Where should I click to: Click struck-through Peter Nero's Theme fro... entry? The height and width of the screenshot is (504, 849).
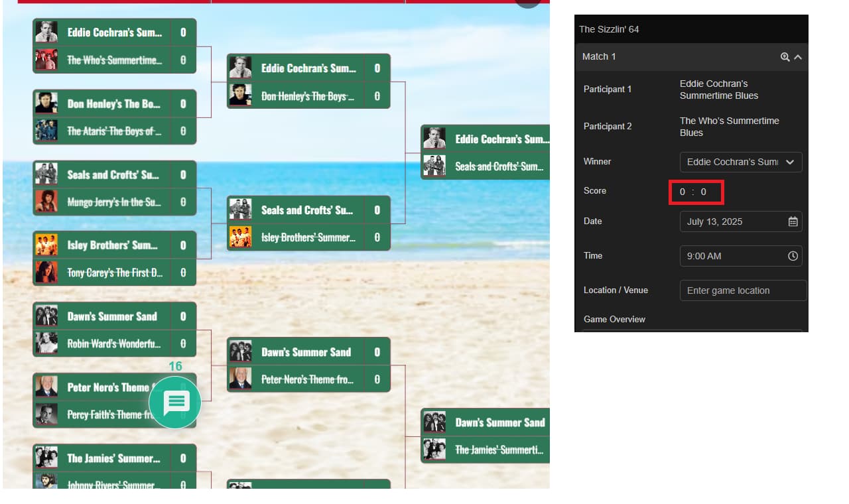pyautogui.click(x=308, y=379)
